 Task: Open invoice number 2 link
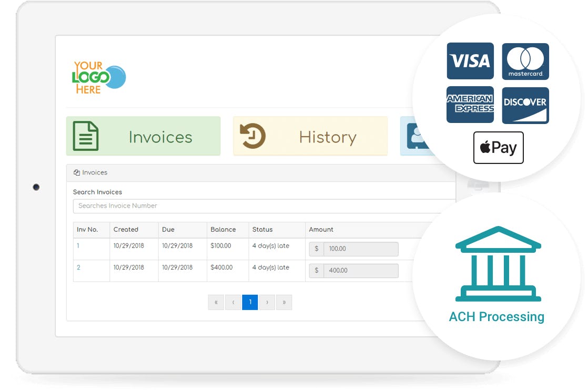[x=78, y=267]
